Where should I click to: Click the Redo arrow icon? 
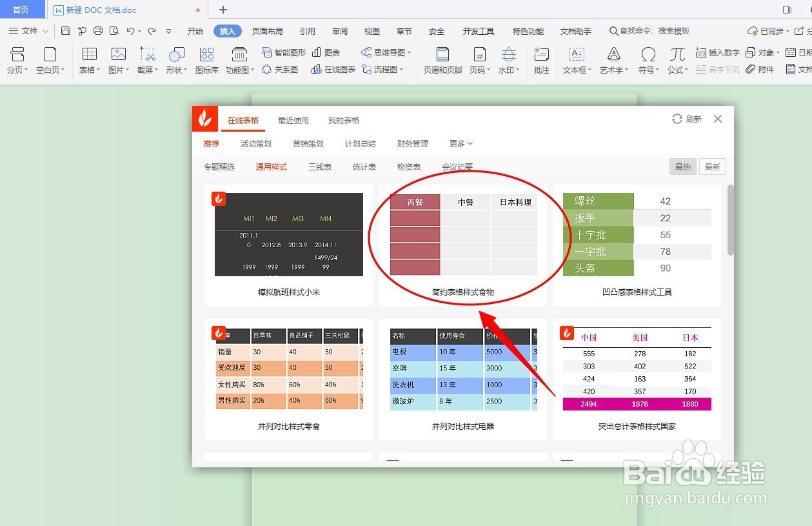pyautogui.click(x=152, y=31)
